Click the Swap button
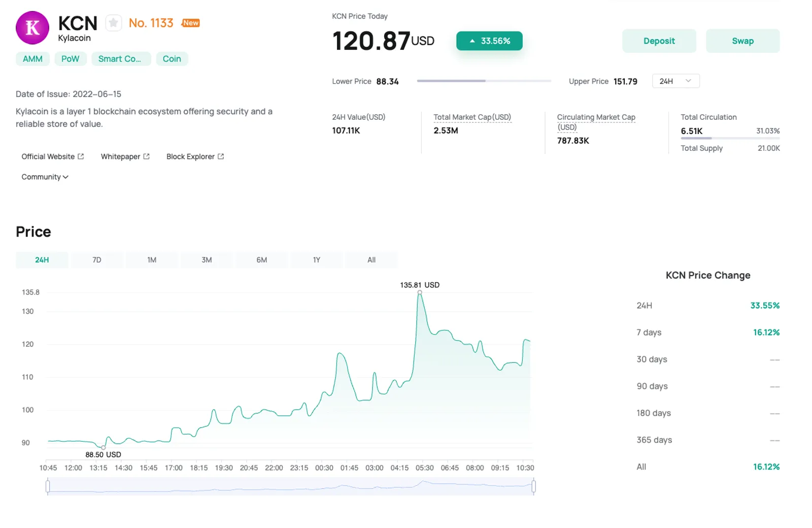The width and height of the screenshot is (812, 528). [742, 41]
